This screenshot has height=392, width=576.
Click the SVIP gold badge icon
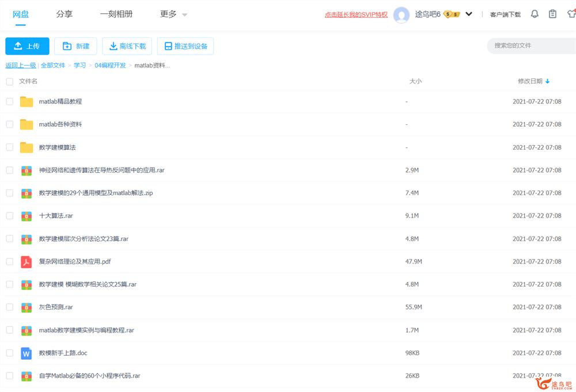coord(452,14)
